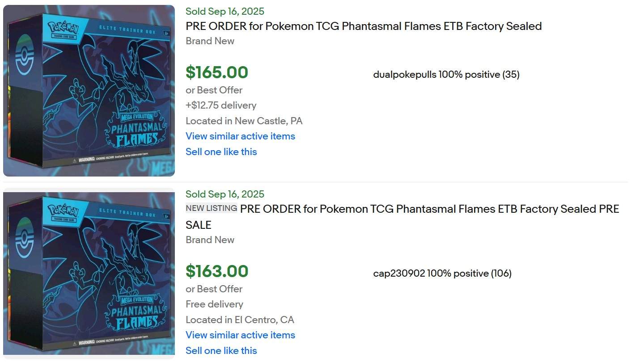Viewport: 644px width, 362px height.
Task: Click the +$12.75 delivery text
Action: click(221, 105)
